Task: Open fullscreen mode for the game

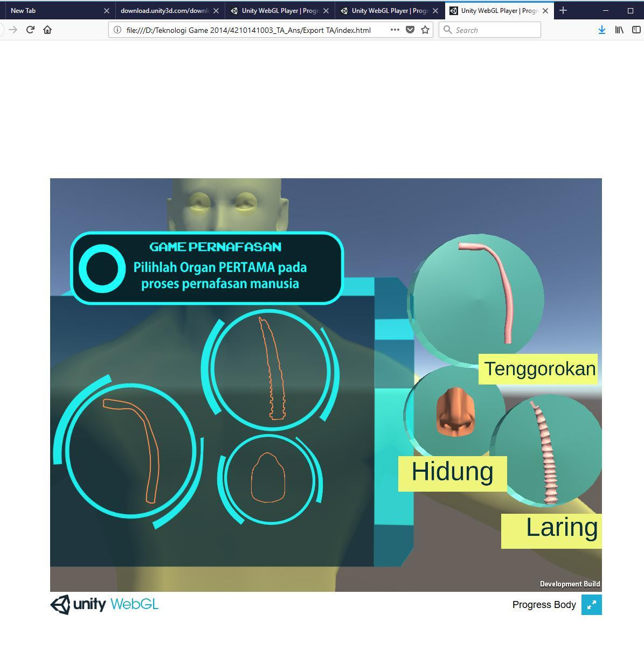Action: [x=591, y=605]
